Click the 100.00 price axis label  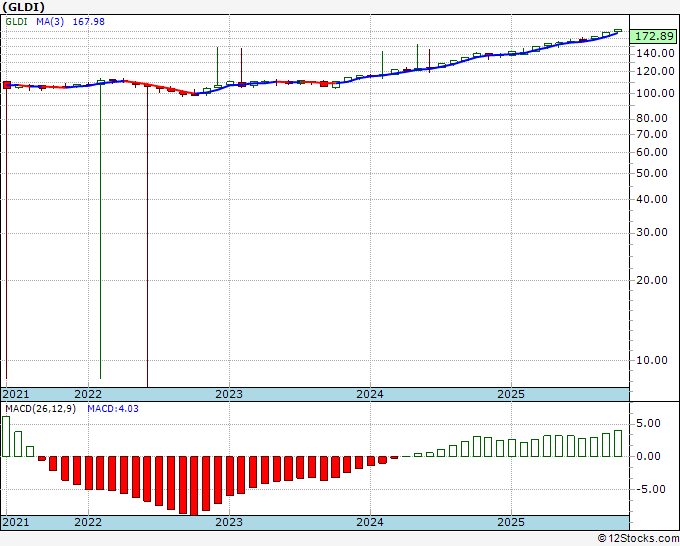click(x=655, y=93)
